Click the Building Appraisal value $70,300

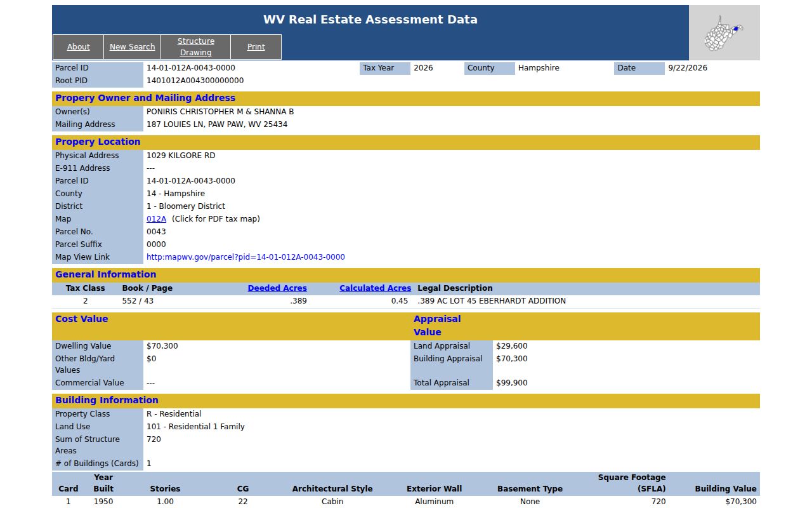coord(511,359)
